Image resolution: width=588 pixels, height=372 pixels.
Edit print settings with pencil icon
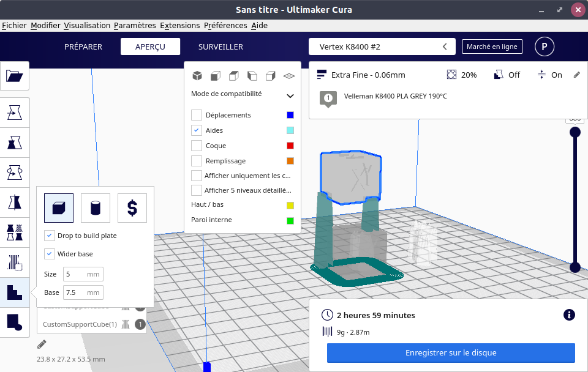[x=576, y=75]
